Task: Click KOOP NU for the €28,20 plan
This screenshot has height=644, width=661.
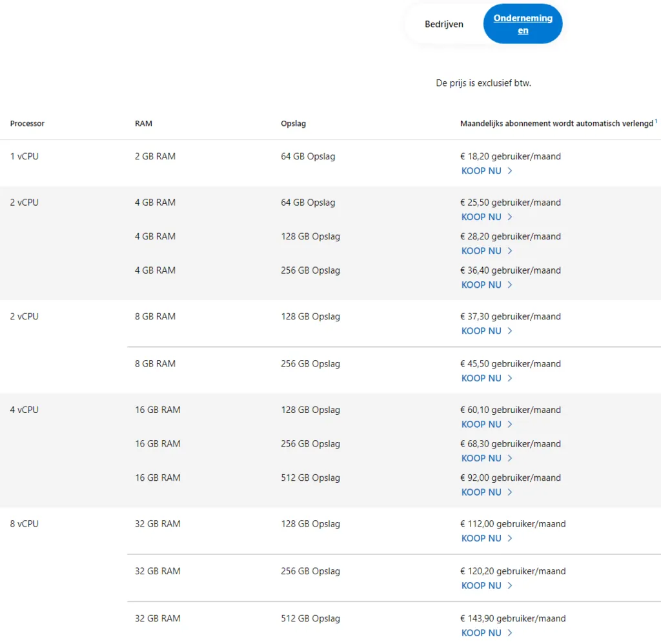Action: pyautogui.click(x=482, y=251)
